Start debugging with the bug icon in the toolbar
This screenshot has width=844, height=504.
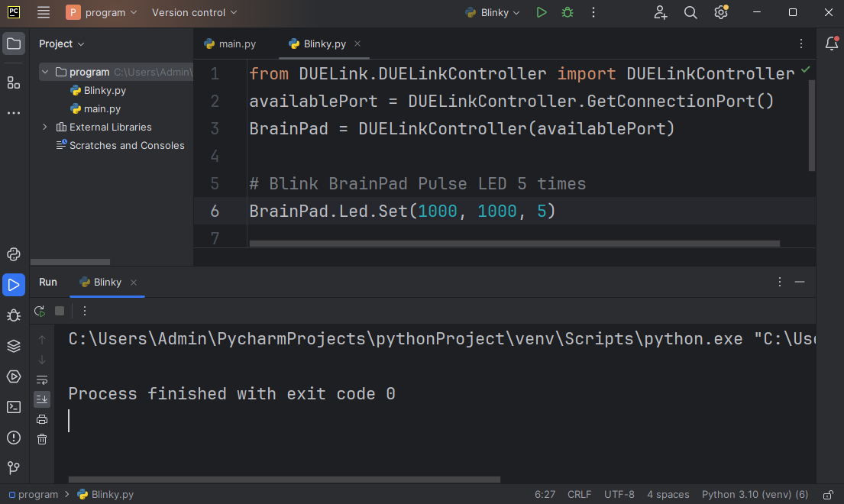567,12
